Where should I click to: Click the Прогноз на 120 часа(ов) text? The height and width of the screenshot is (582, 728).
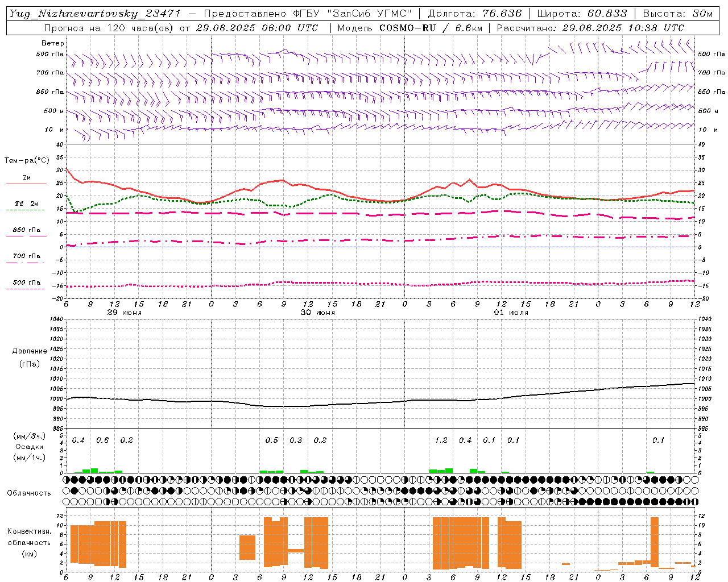pyautogui.click(x=110, y=28)
